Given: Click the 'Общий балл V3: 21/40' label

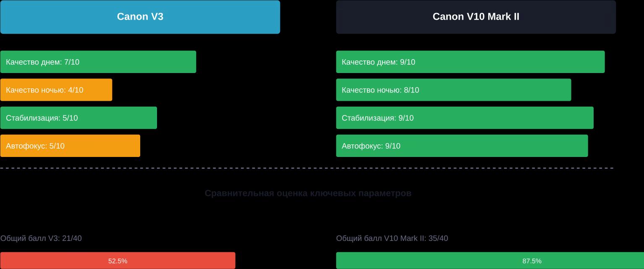Looking at the screenshot, I should click(41, 238).
